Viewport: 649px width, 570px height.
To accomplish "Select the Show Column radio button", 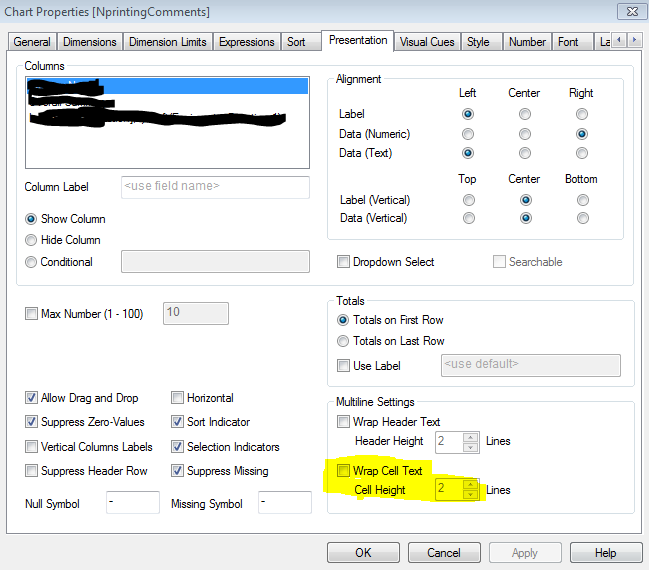I will pyautogui.click(x=31, y=219).
